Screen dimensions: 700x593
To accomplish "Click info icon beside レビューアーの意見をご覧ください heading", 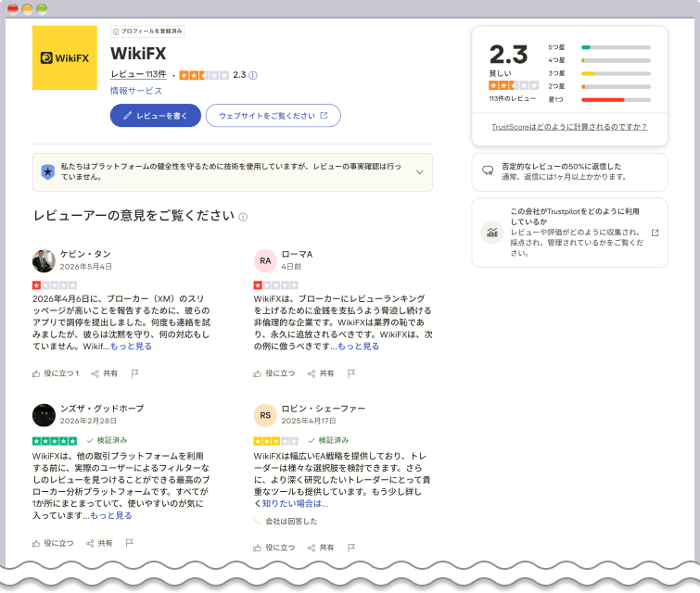I will click(x=243, y=217).
